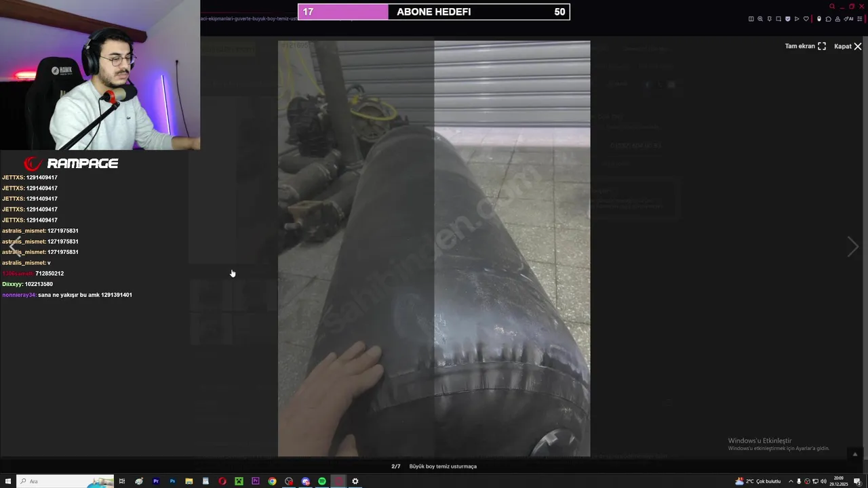868x488 pixels.
Task: Click the heart bookmark icon
Action: click(x=806, y=19)
